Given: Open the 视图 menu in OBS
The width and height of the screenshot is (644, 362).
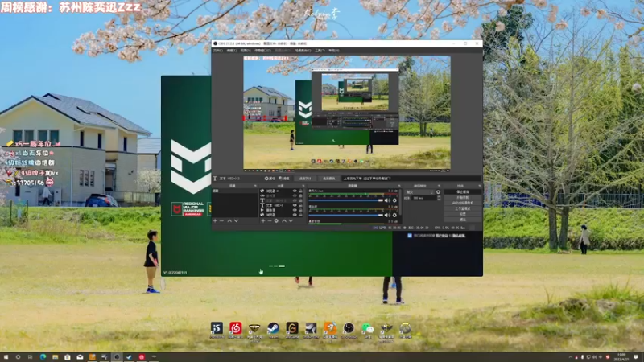Looking at the screenshot, I should click(x=246, y=51).
